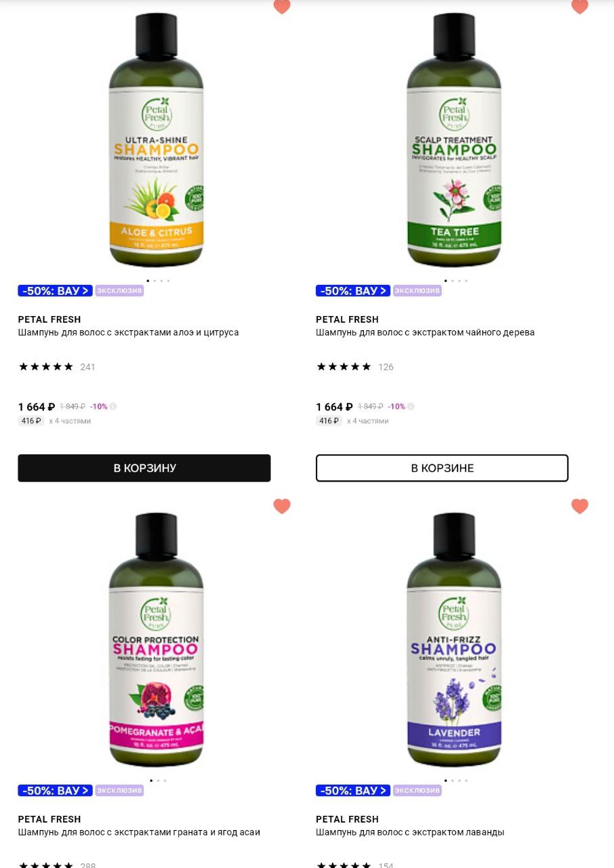Remove Tea Tree shampoo from favorites via the heart

click(x=579, y=6)
